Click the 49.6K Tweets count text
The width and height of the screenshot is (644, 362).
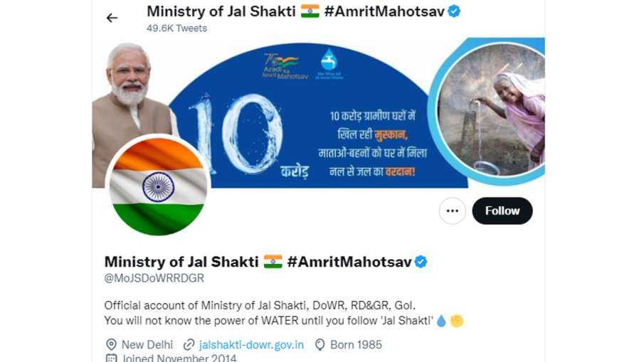(x=176, y=28)
